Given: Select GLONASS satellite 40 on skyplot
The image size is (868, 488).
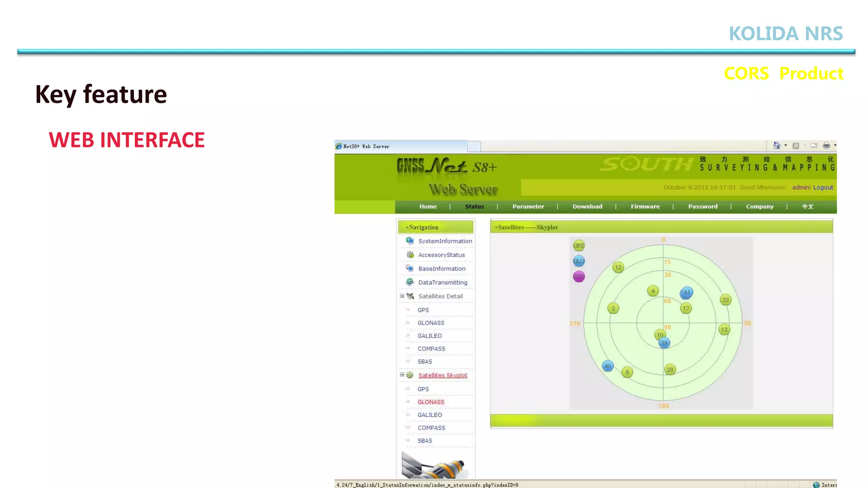Looking at the screenshot, I should tap(608, 366).
